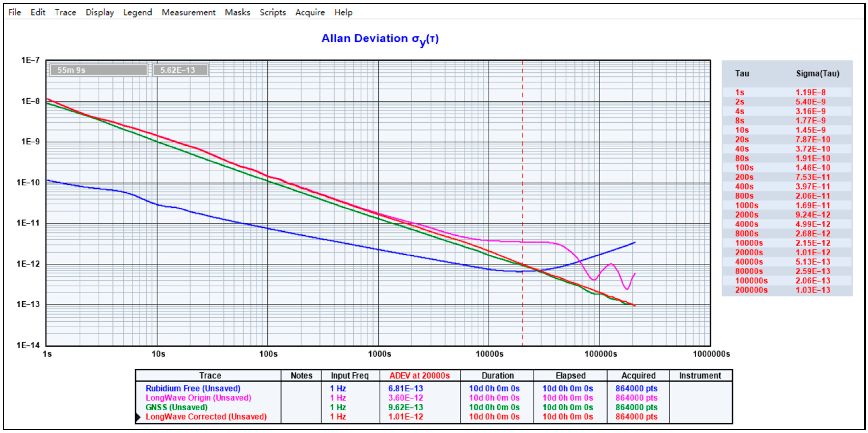Click the 5.62E-13 cursor value field
Image resolution: width=868 pixels, height=433 pixels.
pos(180,70)
